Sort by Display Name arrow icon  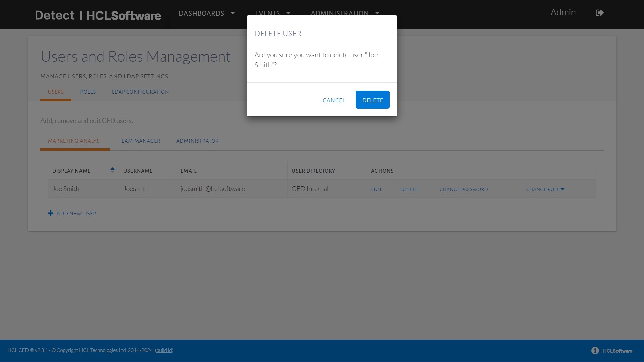[112, 170]
